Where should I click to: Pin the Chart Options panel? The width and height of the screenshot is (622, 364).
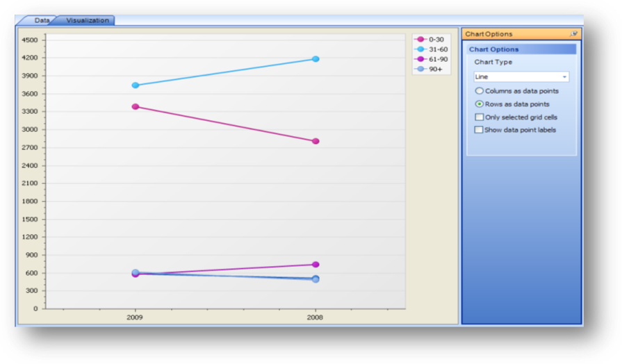coord(573,34)
